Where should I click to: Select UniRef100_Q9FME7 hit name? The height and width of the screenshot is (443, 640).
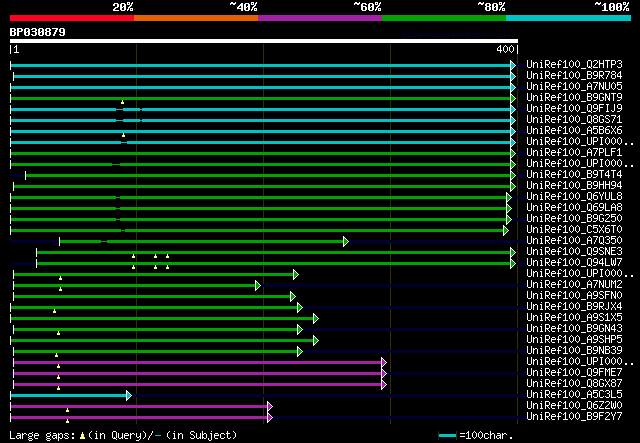pyautogui.click(x=574, y=373)
